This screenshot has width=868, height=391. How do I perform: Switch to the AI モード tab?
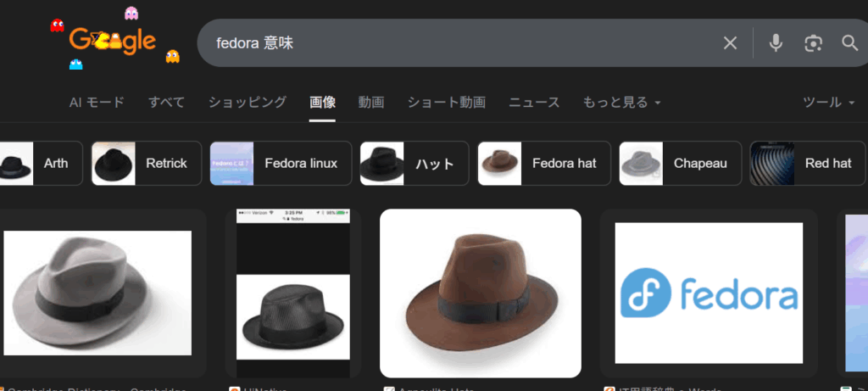point(97,103)
